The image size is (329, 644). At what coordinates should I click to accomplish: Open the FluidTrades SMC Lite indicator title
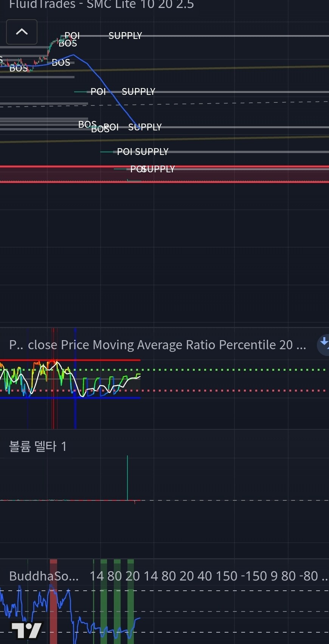coord(101,5)
